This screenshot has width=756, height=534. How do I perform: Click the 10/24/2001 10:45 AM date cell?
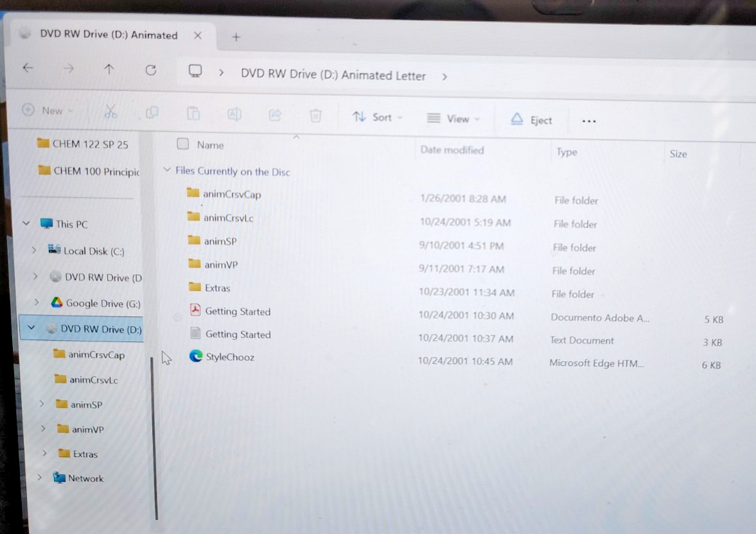tap(465, 361)
